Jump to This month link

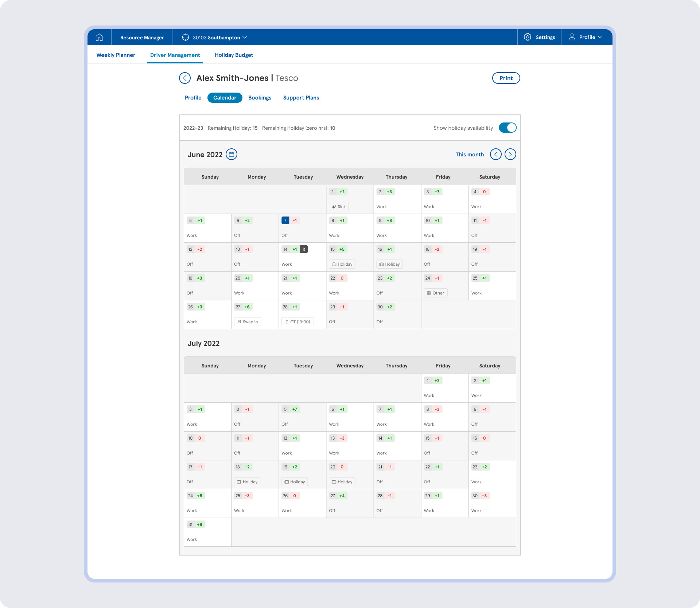[470, 155]
